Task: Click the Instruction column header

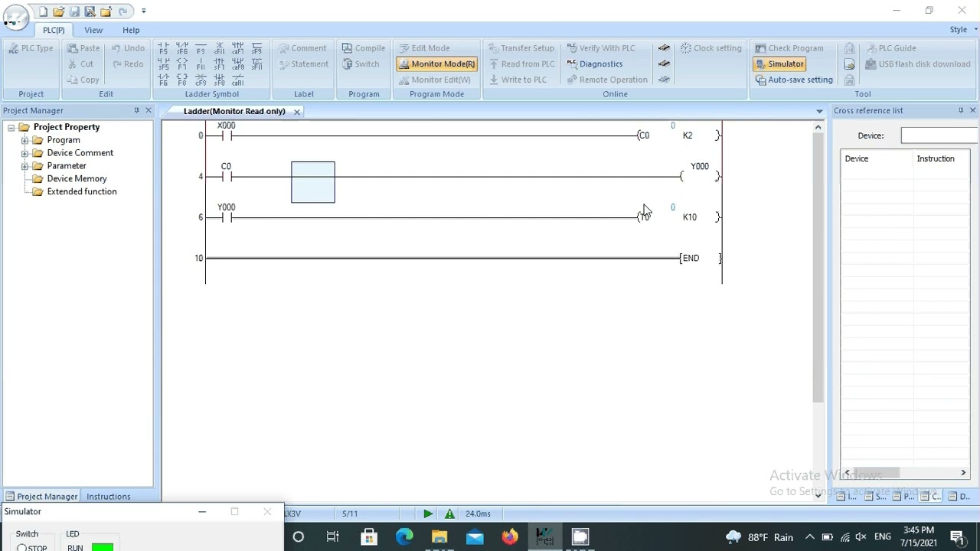Action: (936, 159)
